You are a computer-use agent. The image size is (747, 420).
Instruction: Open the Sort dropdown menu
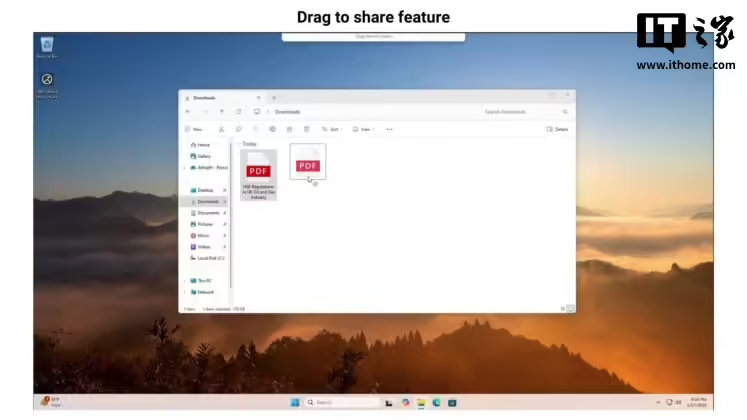click(x=332, y=129)
